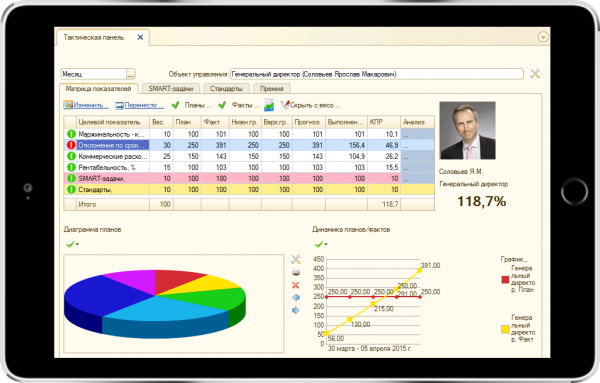Click the 46,9 КПР value

pyautogui.click(x=392, y=145)
